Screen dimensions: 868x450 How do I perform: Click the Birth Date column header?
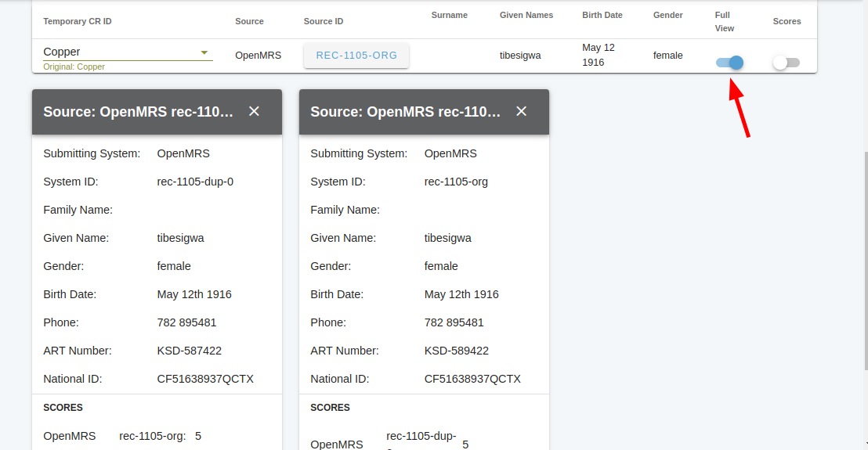pos(602,15)
